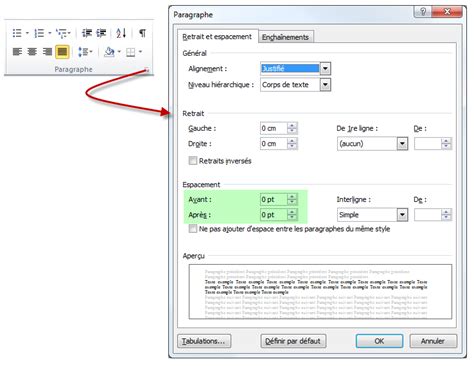Align text right in ribbon
Screen dimensions: 474x366
pyautogui.click(x=47, y=52)
